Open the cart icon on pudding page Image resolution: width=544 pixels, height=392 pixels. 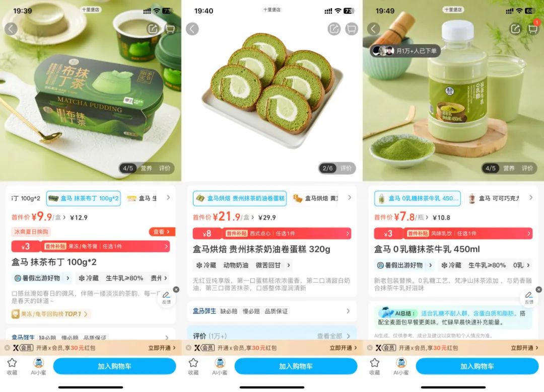pos(170,29)
